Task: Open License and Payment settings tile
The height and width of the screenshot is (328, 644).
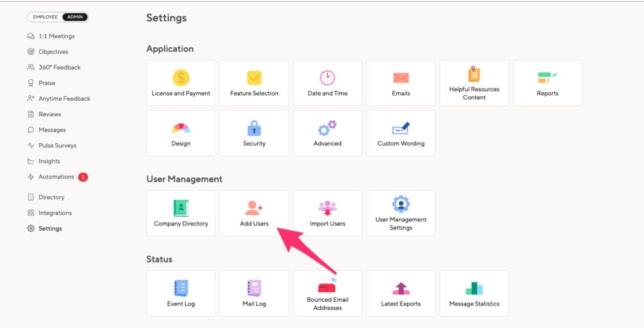Action: click(x=180, y=83)
